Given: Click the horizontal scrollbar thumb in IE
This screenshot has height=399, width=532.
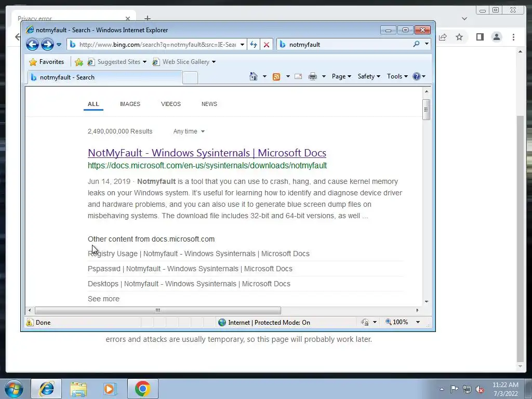Looking at the screenshot, I should 158,310.
